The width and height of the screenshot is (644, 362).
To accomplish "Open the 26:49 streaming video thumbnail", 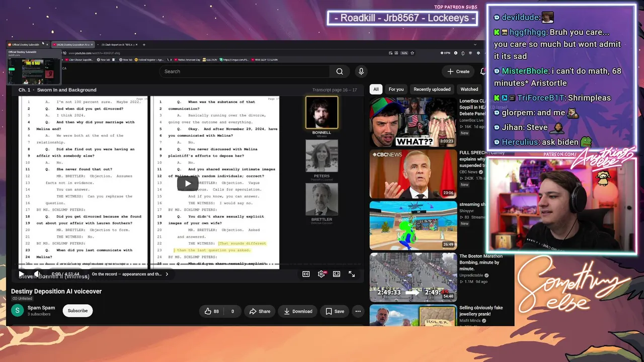I will [x=413, y=226].
